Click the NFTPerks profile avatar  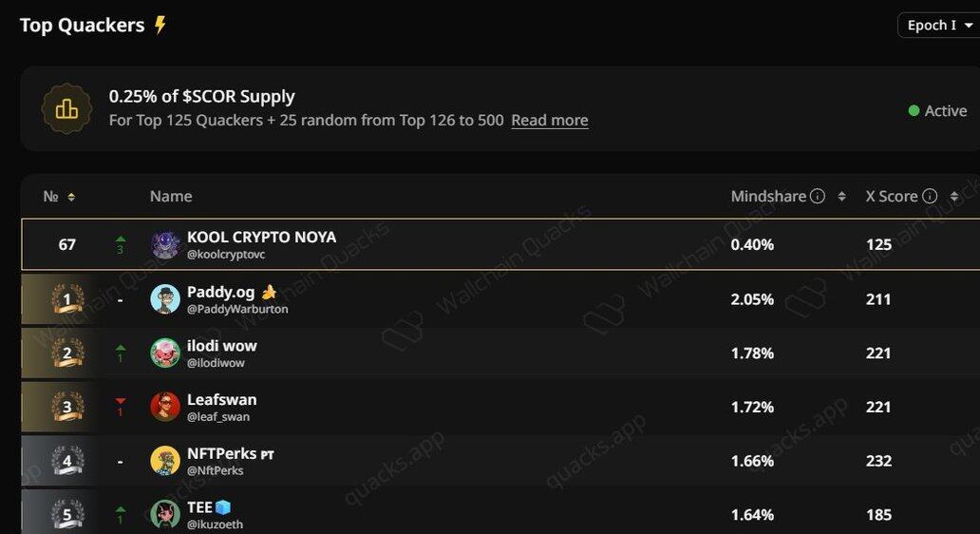pyautogui.click(x=165, y=461)
